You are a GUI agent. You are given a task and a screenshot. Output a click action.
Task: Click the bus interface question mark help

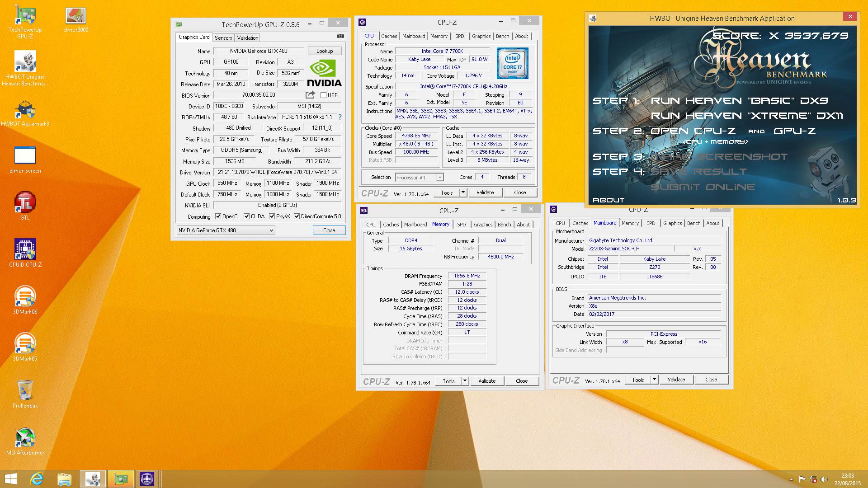click(x=340, y=117)
